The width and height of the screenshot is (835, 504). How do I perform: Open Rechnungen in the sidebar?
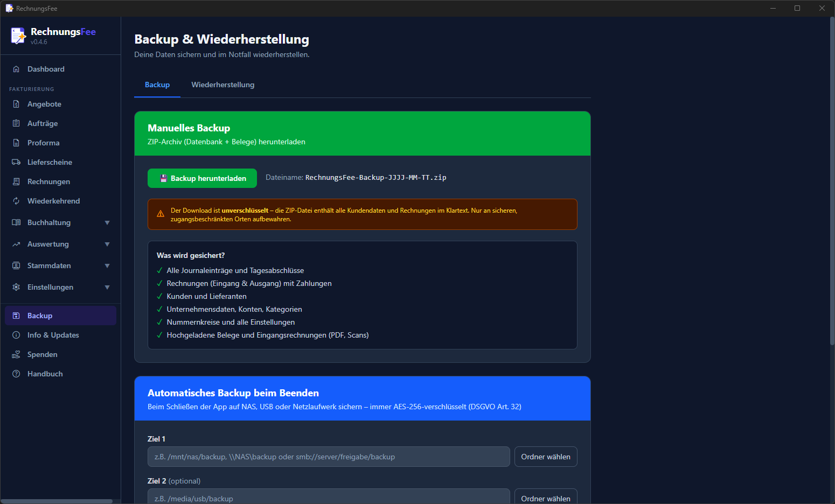click(60, 181)
